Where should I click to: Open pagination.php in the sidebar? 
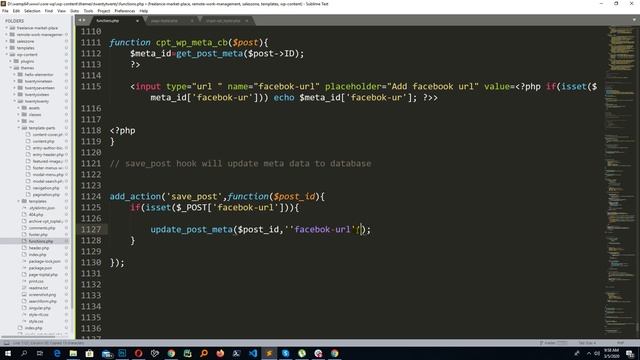46,195
